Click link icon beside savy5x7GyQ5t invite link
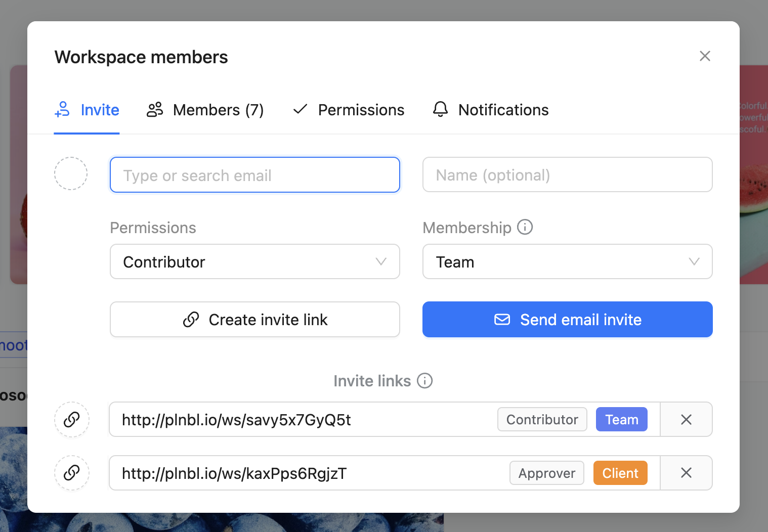 [x=71, y=420]
